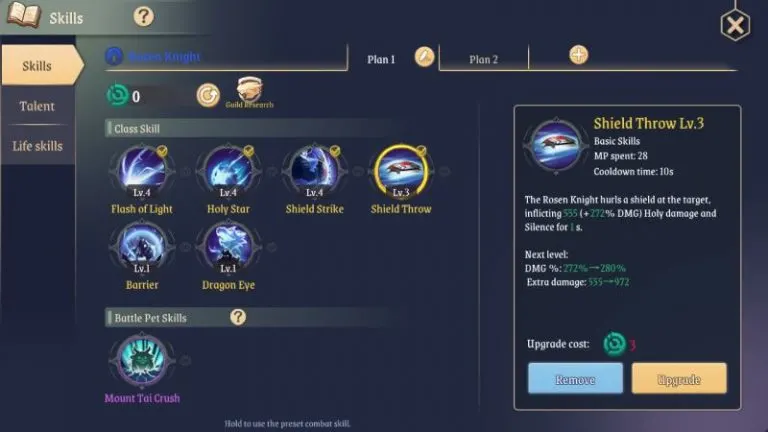Show Battle Pet Skills help question mark
This screenshot has height=432, width=768.
click(x=238, y=317)
